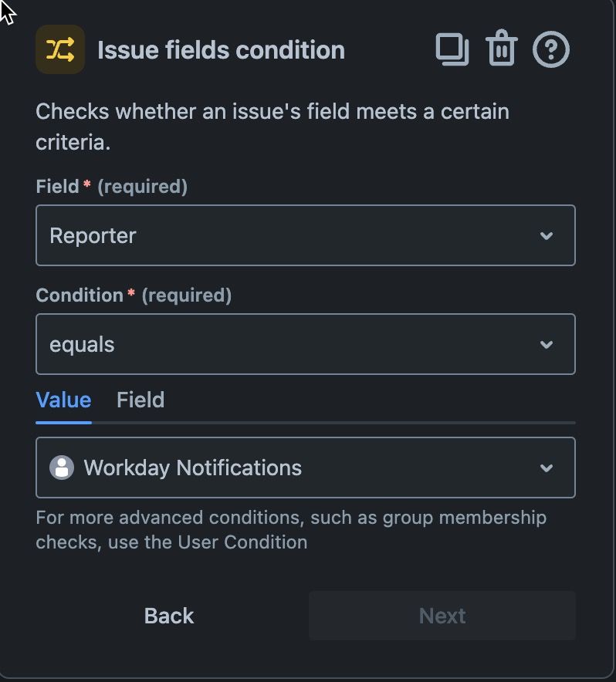Switch to the Field tab
Screen dimensions: 616x682
[140, 400]
